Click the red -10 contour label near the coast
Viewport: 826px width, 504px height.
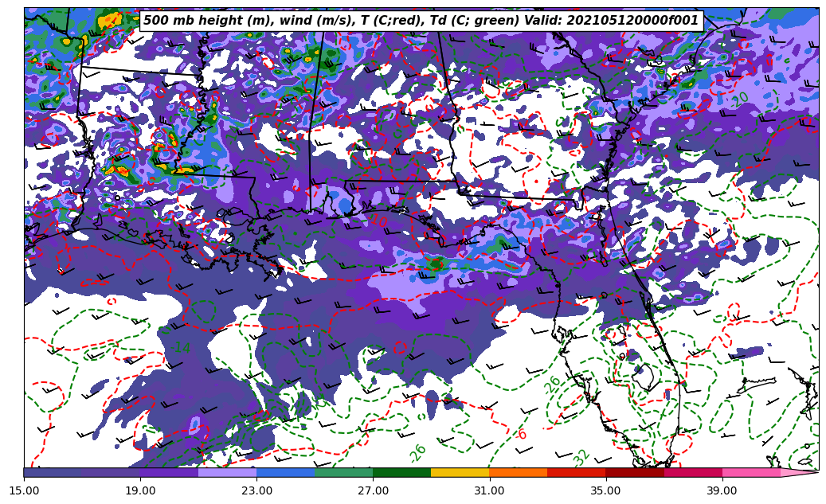(x=378, y=221)
